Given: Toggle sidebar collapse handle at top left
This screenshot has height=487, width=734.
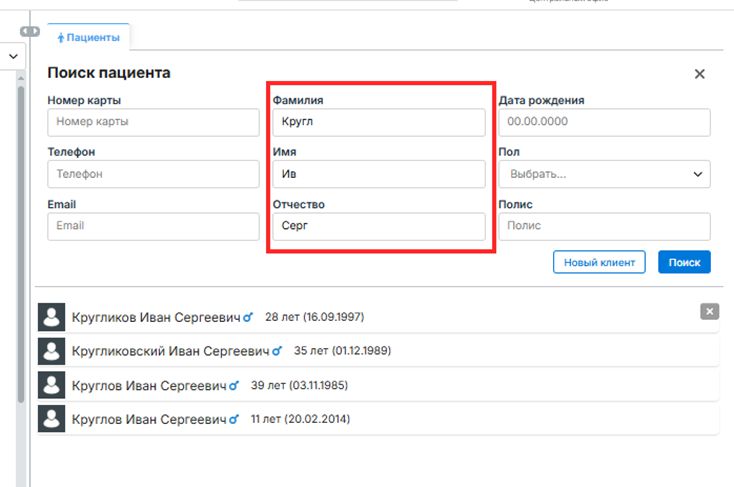Looking at the screenshot, I should point(30,32).
